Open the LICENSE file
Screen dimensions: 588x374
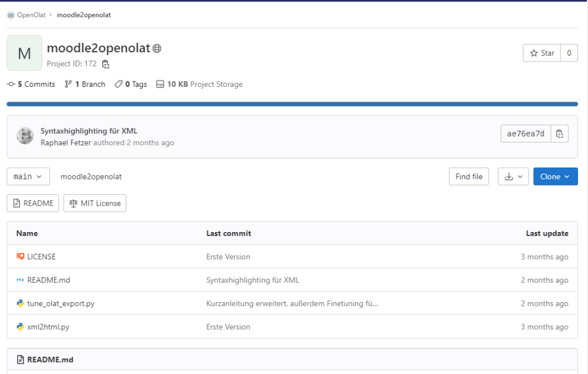click(41, 257)
